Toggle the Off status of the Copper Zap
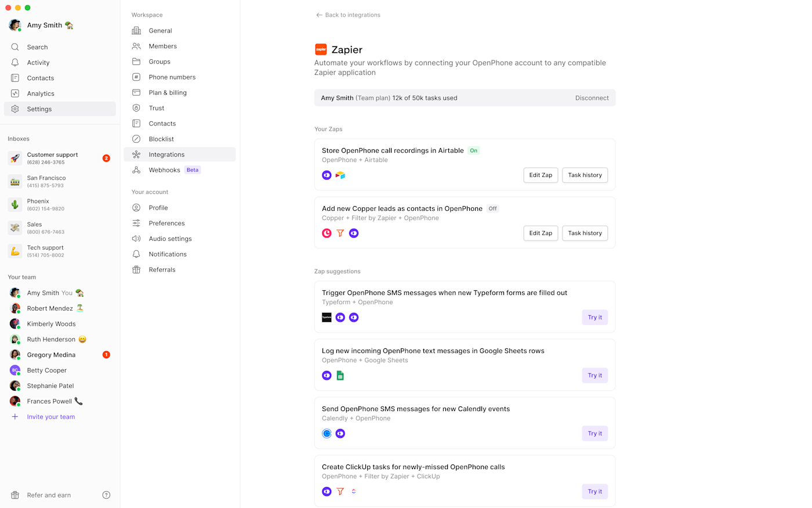Viewport: 812px width, 508px height. 492,208
